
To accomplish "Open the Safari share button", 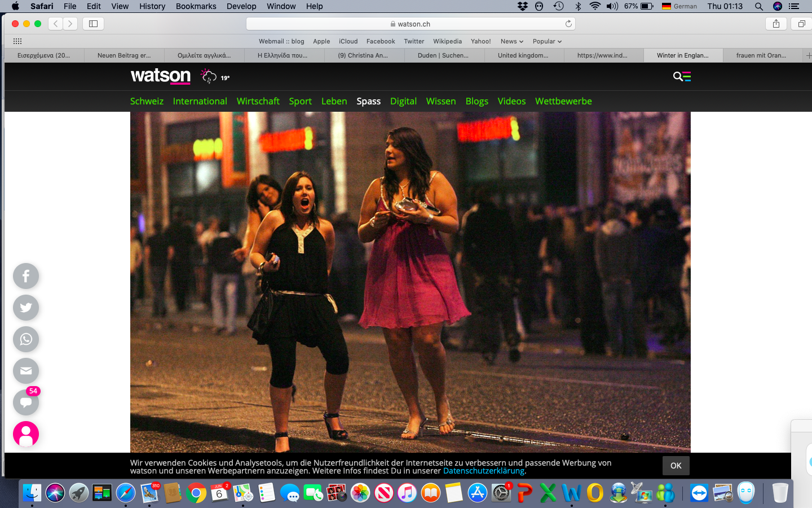I will [776, 24].
